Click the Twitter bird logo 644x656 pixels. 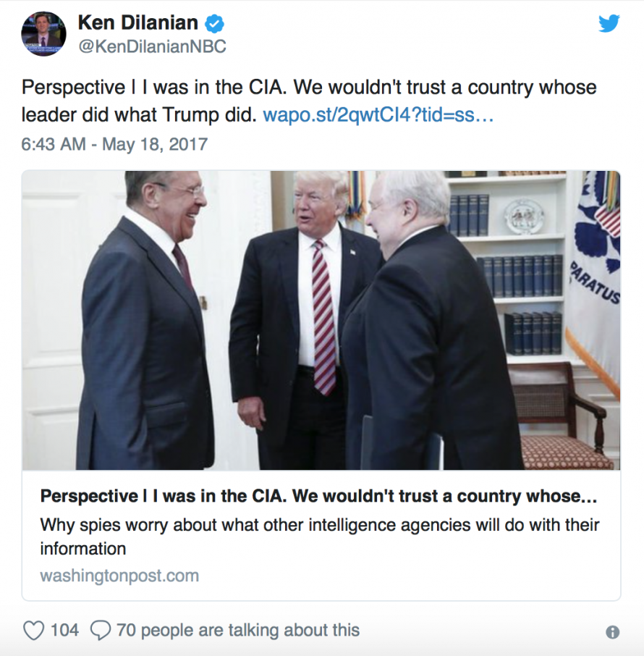pyautogui.click(x=609, y=23)
